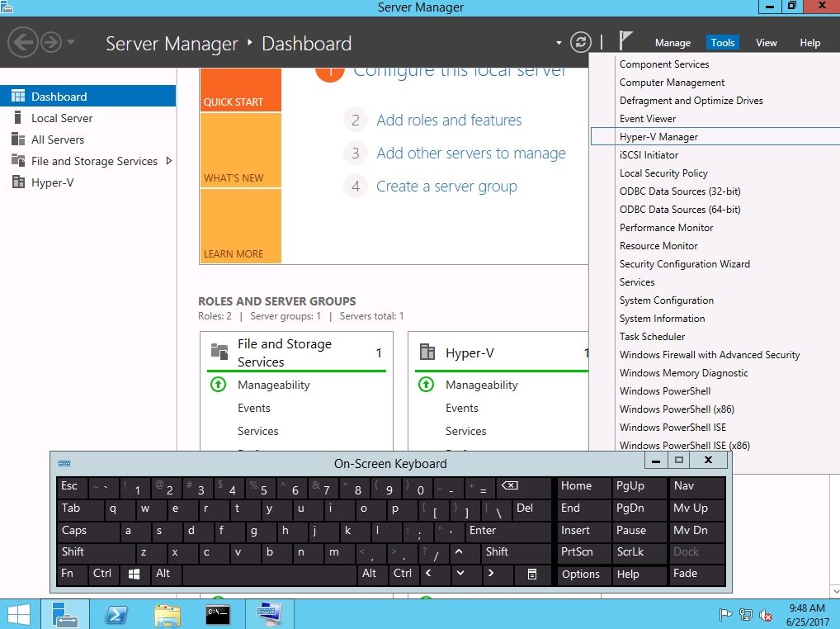Toggle Fn key on On-Screen Keyboard
This screenshot has width=840, height=629.
(x=72, y=574)
